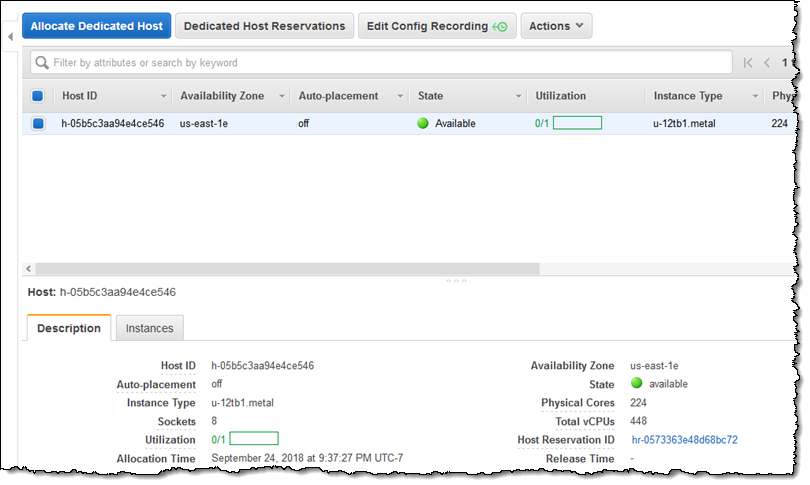This screenshot has height=485, width=810.
Task: Open Host ID column sort dropdown
Action: point(164,96)
